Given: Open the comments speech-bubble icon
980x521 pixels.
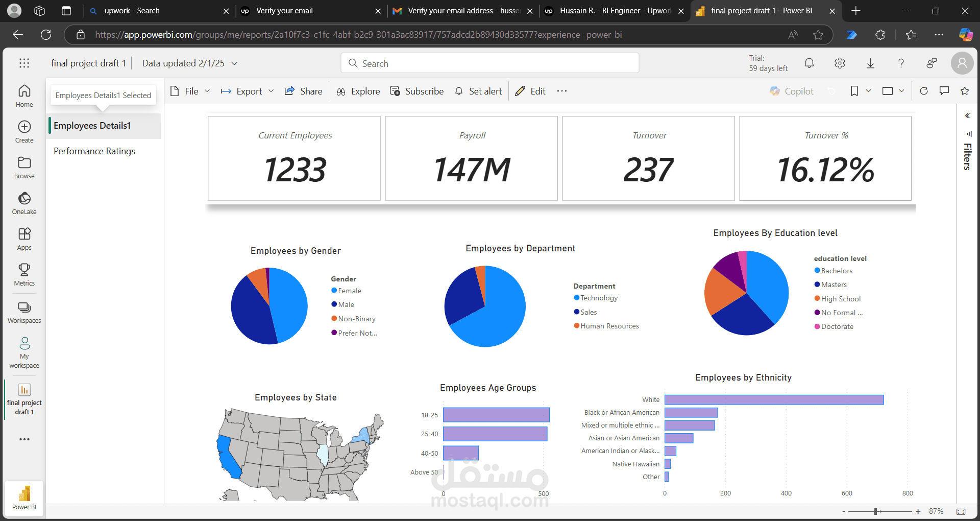Looking at the screenshot, I should coord(944,91).
